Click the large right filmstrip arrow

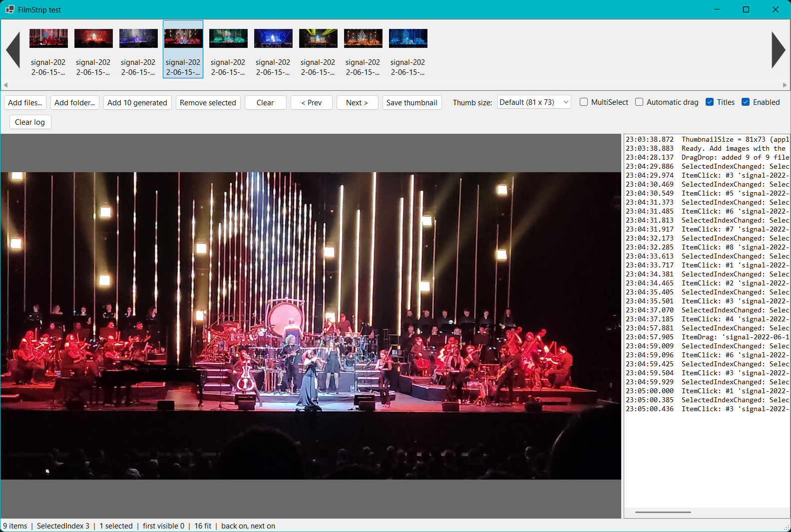[778, 50]
